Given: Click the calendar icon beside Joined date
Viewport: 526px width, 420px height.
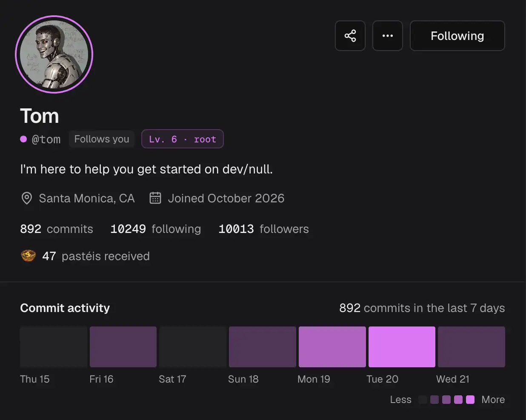Looking at the screenshot, I should 155,198.
